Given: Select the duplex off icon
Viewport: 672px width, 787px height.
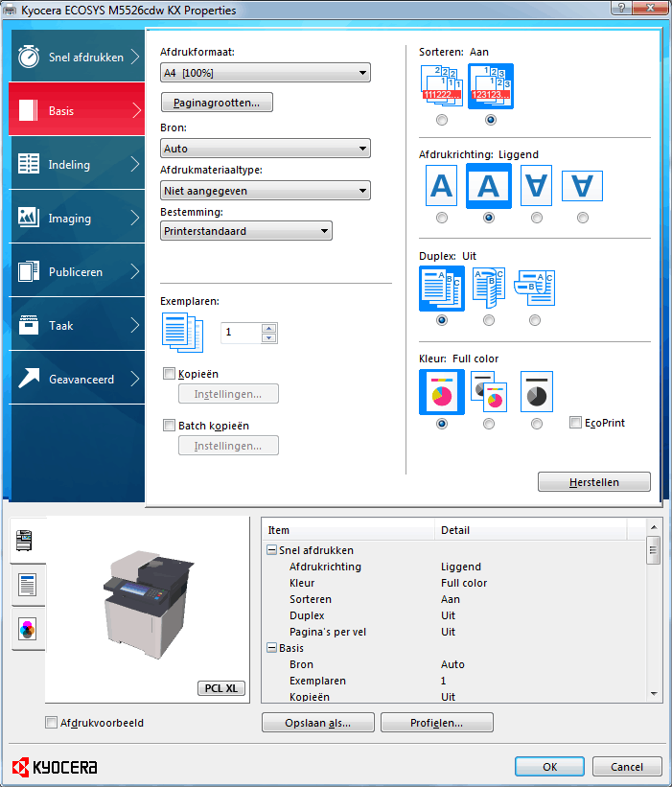Looking at the screenshot, I should tap(442, 289).
